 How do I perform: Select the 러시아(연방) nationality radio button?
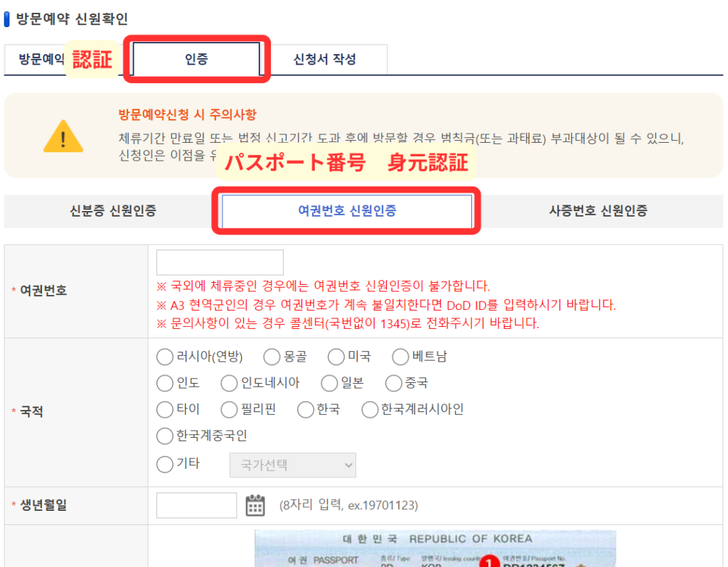(x=164, y=357)
